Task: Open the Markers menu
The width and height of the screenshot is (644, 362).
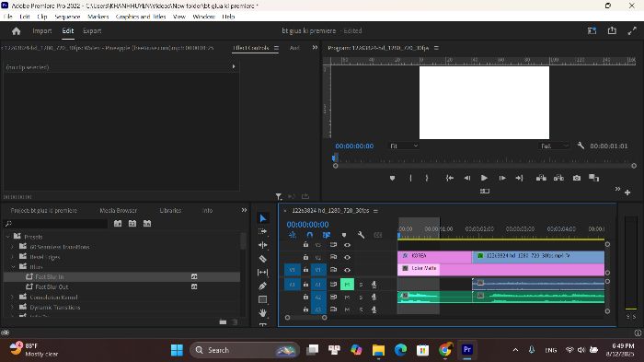Action: [x=98, y=17]
